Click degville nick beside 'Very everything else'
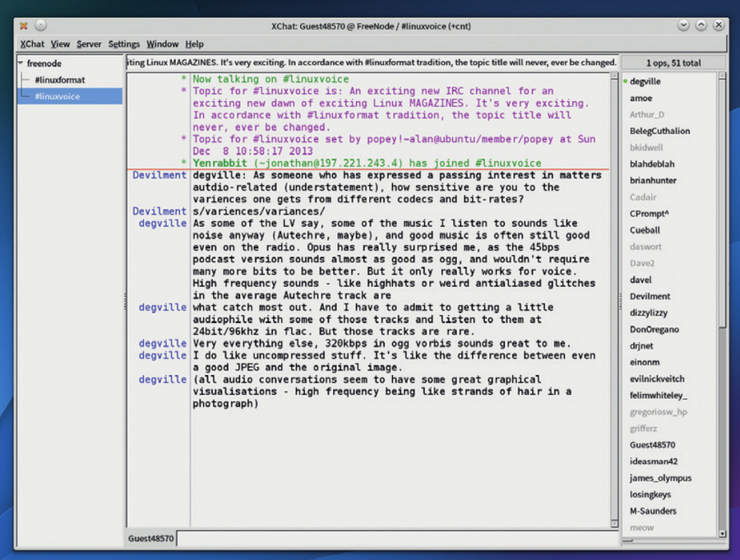740x560 pixels. coord(162,343)
